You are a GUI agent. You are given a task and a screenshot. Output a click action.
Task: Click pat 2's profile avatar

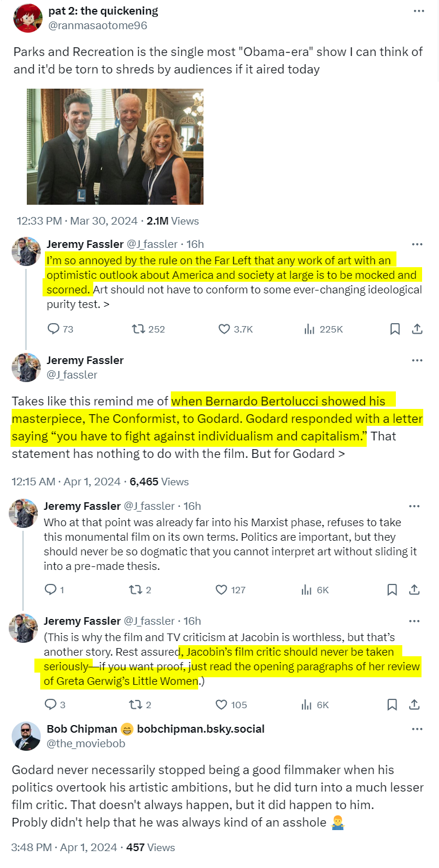point(27,18)
